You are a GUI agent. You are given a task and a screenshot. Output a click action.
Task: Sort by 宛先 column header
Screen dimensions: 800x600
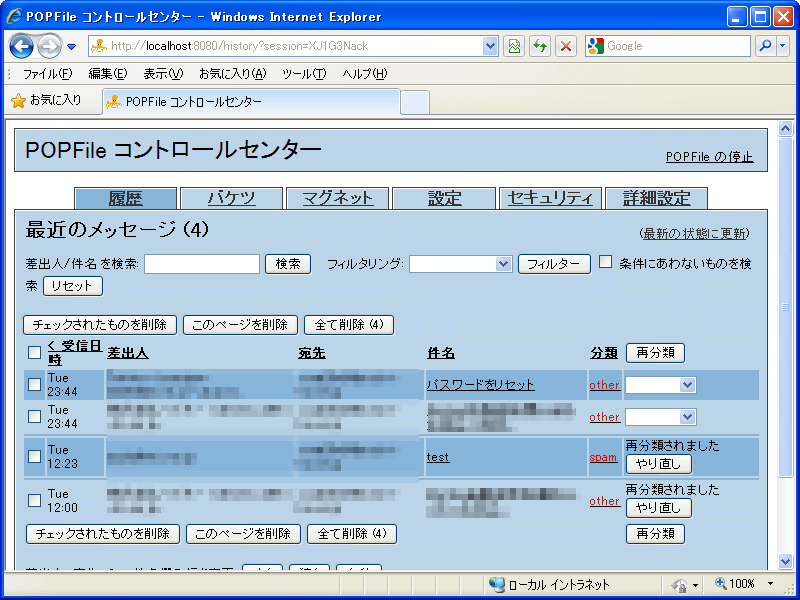pos(312,353)
